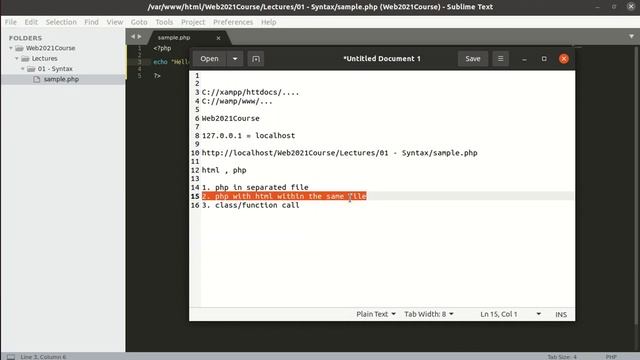Screen dimensions: 640x360
Task: Click the '3. class/function call' line
Action: 251,205
